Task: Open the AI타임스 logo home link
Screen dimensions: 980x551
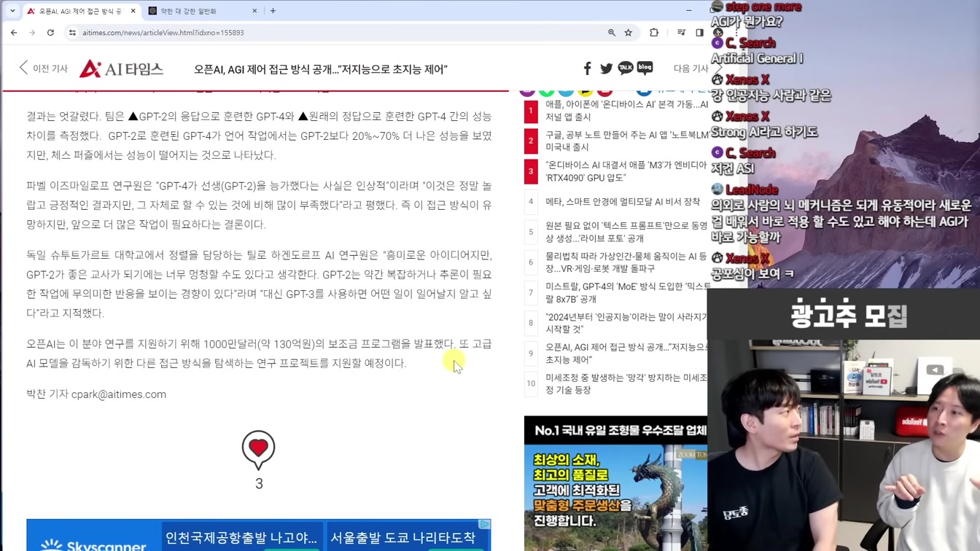Action: click(121, 69)
